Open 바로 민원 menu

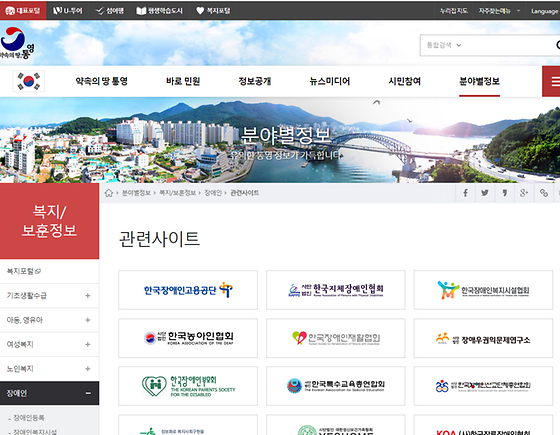coord(183,81)
